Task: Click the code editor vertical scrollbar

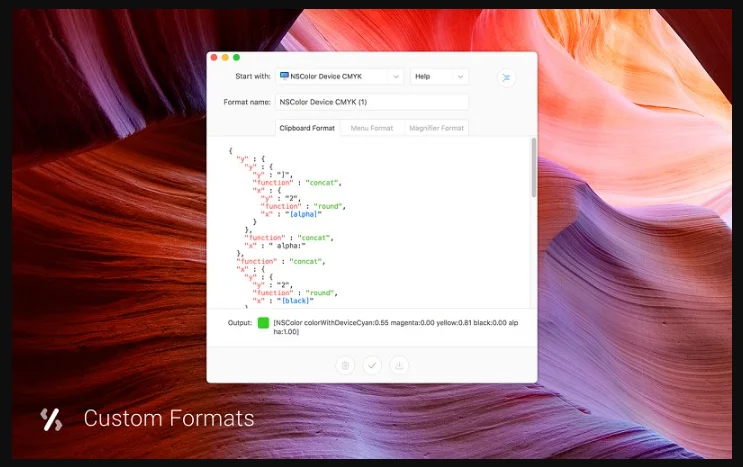Action: (534, 168)
